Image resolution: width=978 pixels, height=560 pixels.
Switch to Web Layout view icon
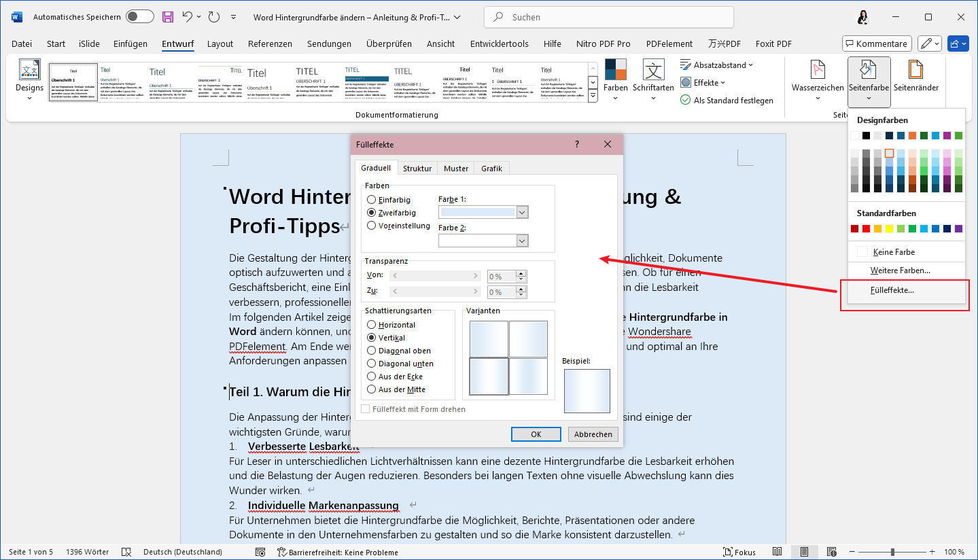[x=831, y=552]
